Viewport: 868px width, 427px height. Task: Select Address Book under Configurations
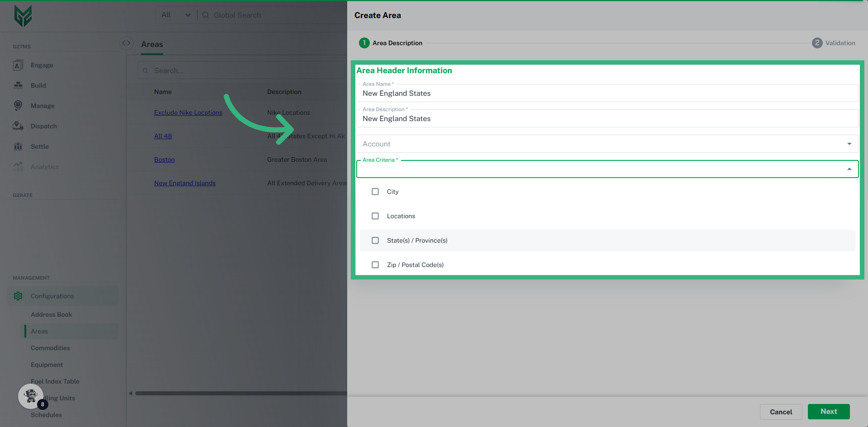(x=52, y=314)
